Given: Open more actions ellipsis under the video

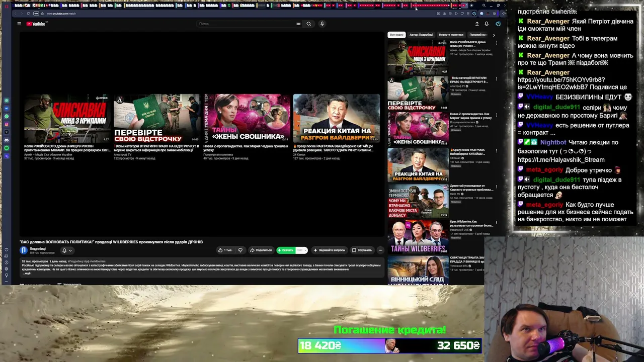Looking at the screenshot, I should tap(380, 250).
